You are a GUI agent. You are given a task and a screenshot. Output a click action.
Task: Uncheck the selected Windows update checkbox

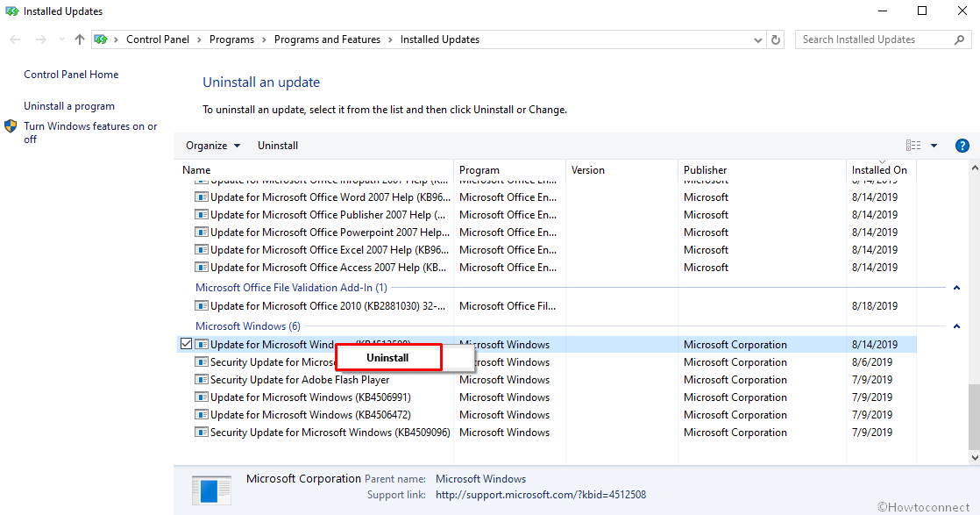click(x=186, y=344)
